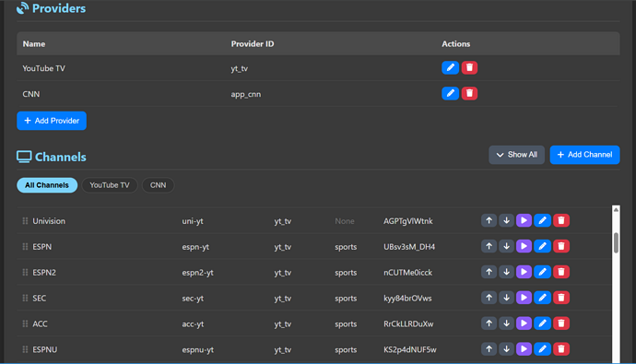This screenshot has height=364, width=636.
Task: Move ESPNU channel up
Action: point(489,349)
